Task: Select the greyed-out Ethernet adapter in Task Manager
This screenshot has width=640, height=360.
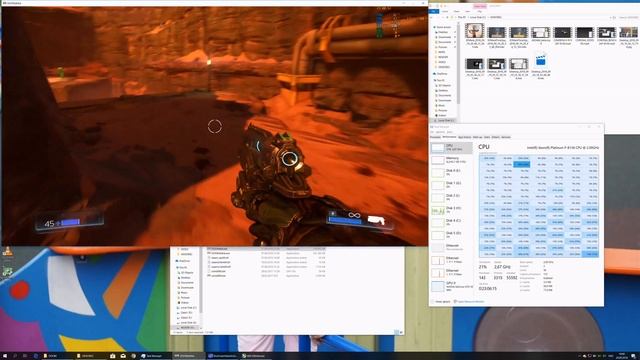Action: (451, 247)
